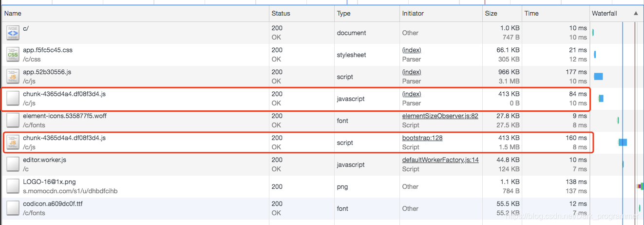Sort requests by Status column header

[x=302, y=14]
